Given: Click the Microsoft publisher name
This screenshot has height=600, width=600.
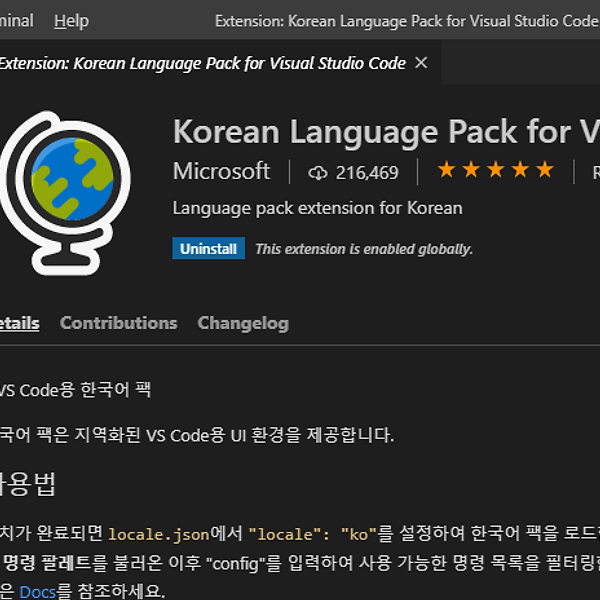Looking at the screenshot, I should [x=222, y=171].
